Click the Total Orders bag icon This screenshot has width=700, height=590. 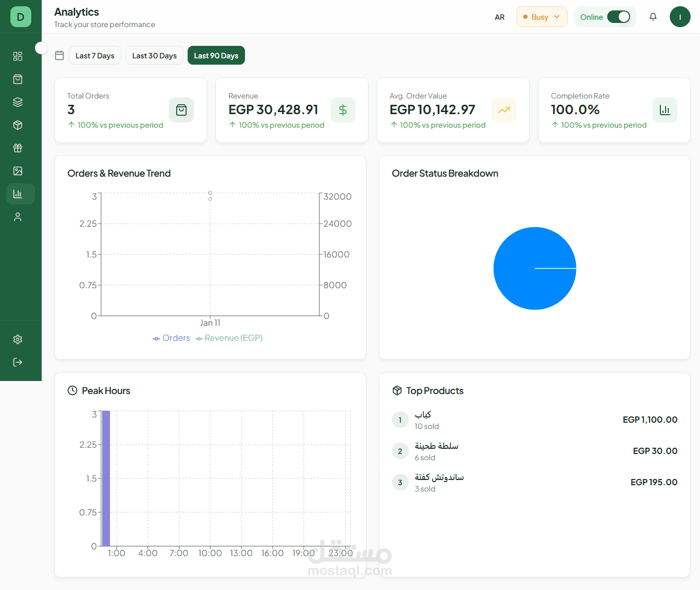[181, 110]
